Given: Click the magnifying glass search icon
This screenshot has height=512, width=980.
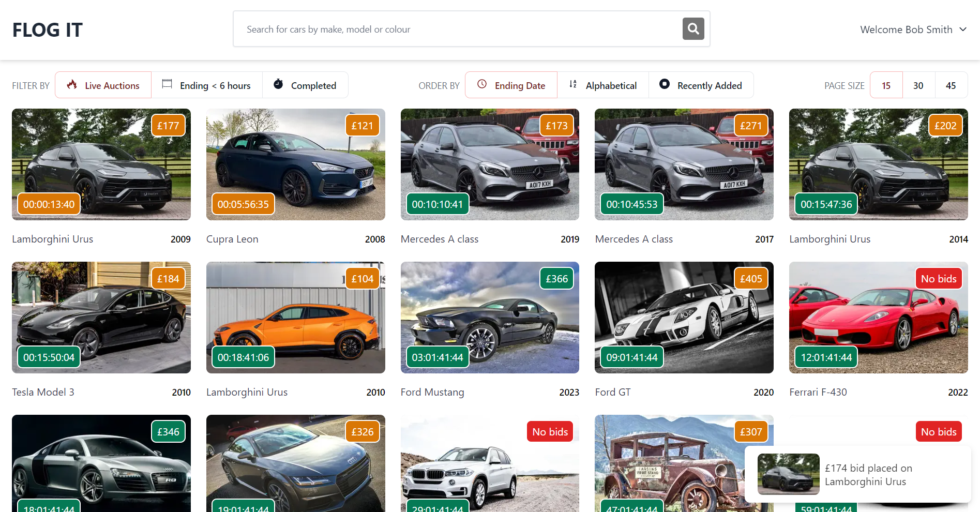Looking at the screenshot, I should click(x=693, y=29).
